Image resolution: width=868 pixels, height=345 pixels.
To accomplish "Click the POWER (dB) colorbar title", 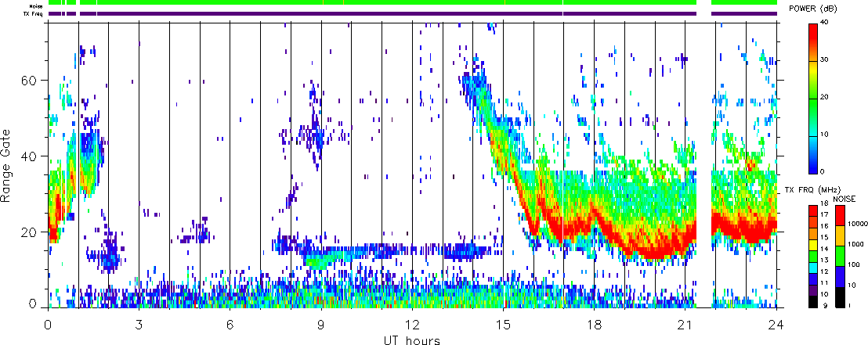I will [814, 9].
